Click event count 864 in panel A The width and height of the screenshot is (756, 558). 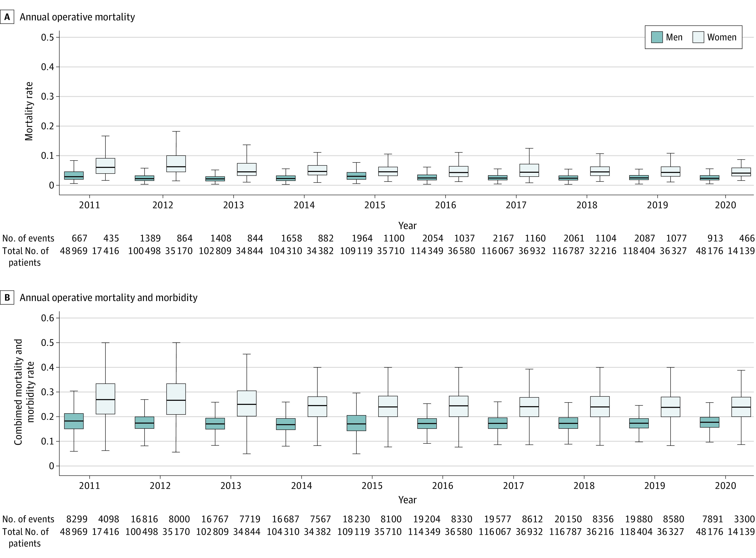[x=185, y=239]
